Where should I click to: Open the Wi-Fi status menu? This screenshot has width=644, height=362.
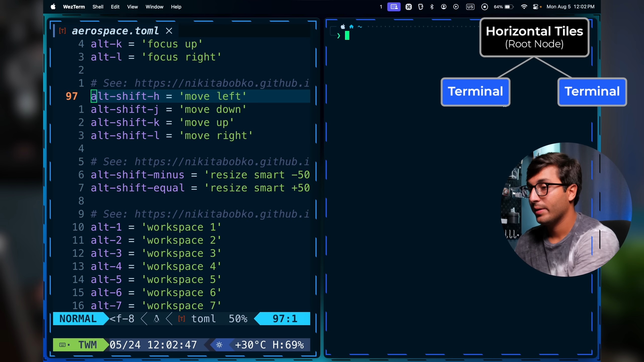524,7
